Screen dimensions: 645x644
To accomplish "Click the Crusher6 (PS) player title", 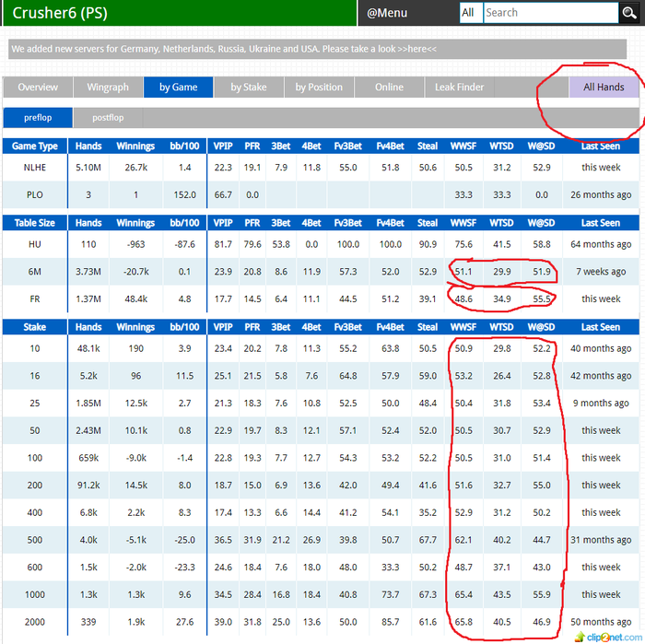I will click(x=60, y=13).
